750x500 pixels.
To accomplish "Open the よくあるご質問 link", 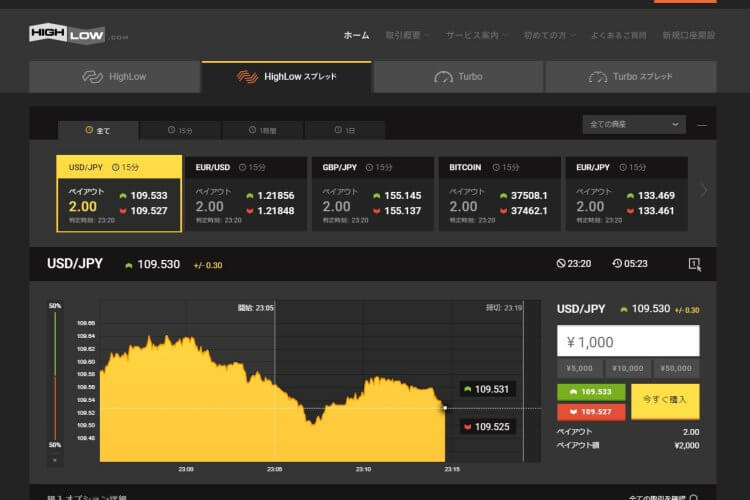I will tap(618, 35).
